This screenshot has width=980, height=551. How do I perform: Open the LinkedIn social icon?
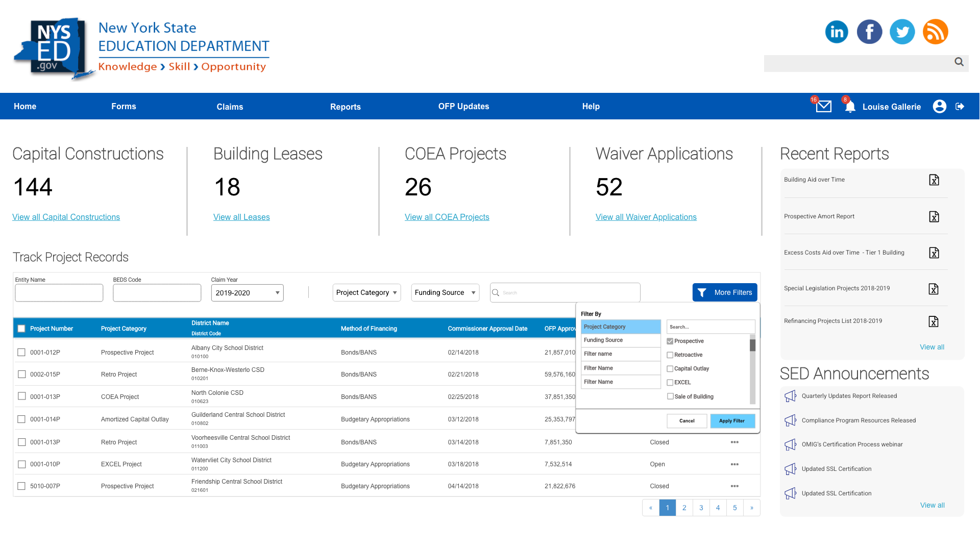click(x=837, y=32)
